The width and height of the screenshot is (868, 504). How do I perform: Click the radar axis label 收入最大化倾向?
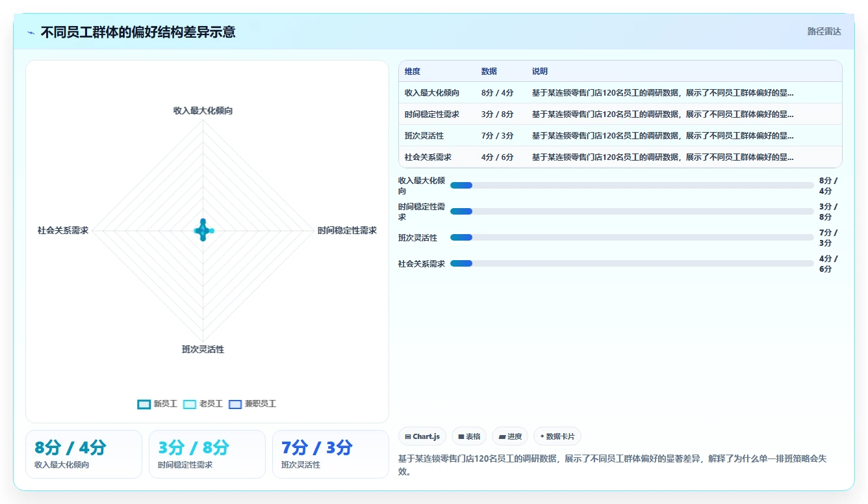pos(203,111)
